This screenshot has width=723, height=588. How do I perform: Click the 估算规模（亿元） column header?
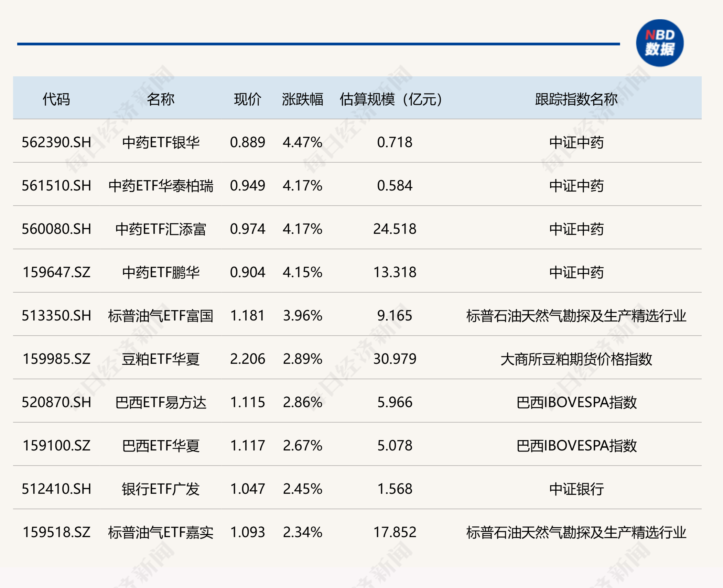pyautogui.click(x=391, y=99)
